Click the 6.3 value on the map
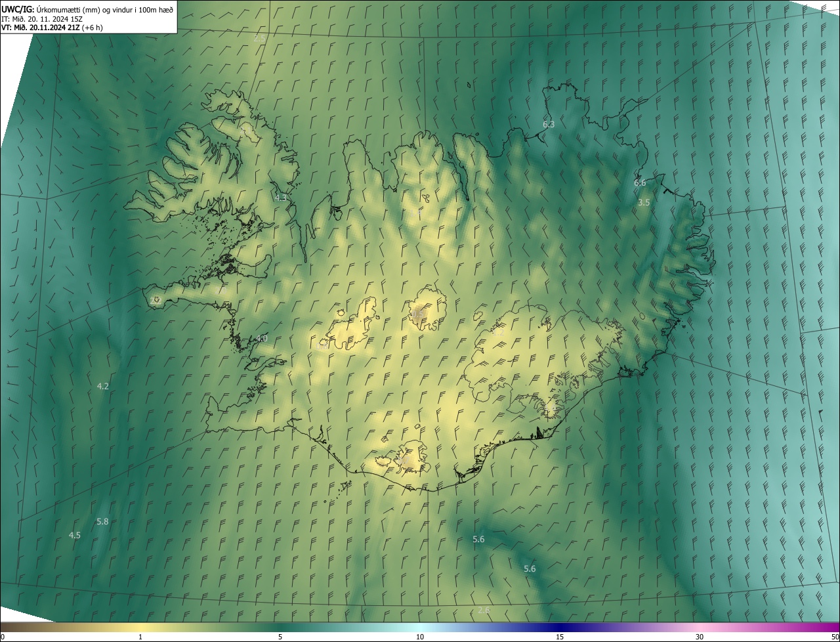 coord(549,124)
